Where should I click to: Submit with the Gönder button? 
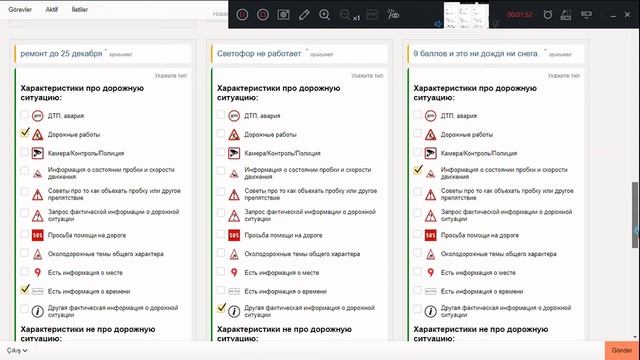[x=622, y=350]
